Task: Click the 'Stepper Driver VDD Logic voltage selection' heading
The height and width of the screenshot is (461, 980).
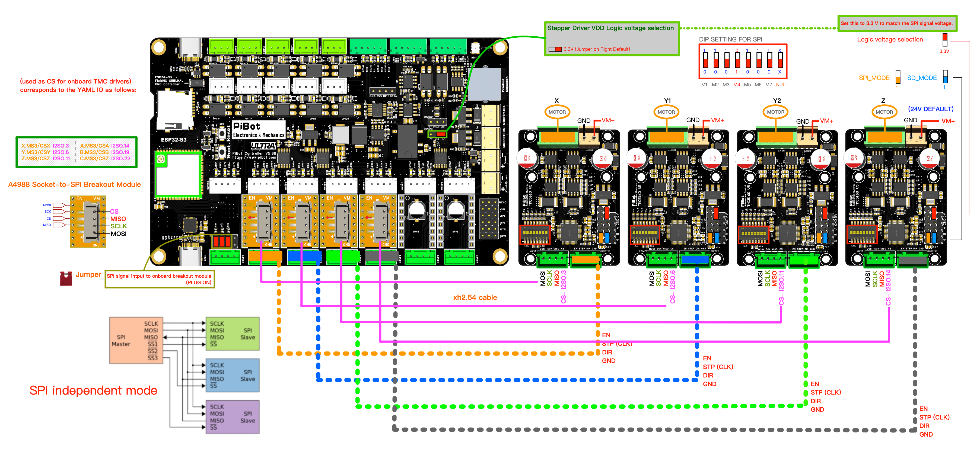Action: click(x=610, y=28)
